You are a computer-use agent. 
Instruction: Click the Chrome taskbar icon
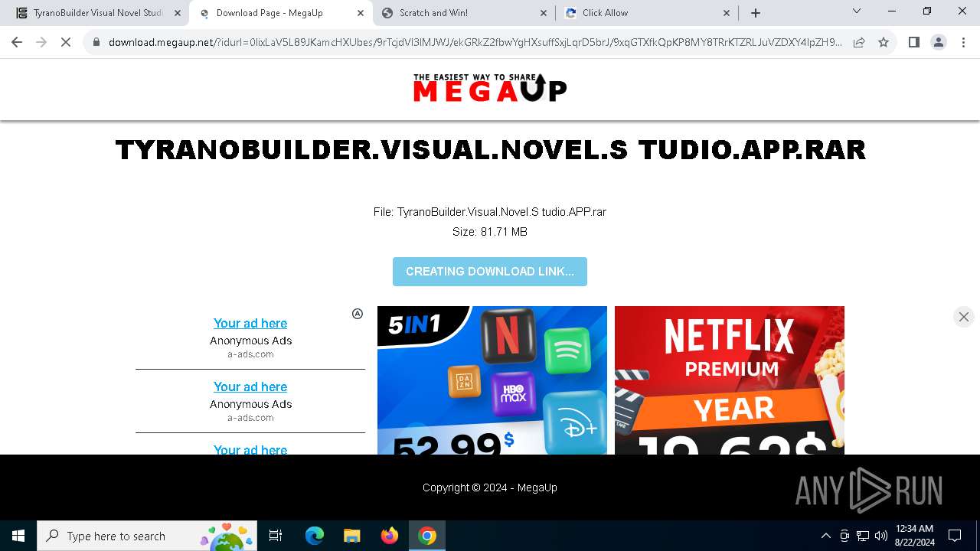[427, 536]
